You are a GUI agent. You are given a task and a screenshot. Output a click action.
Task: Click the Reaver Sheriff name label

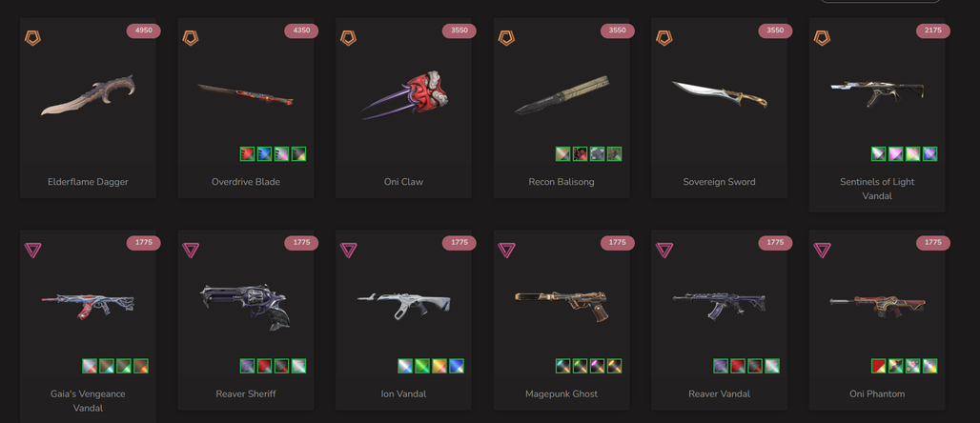pos(246,393)
